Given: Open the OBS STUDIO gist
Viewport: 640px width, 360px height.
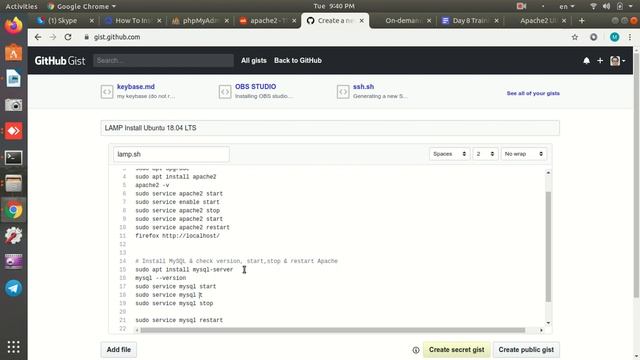Looking at the screenshot, I should 255,87.
